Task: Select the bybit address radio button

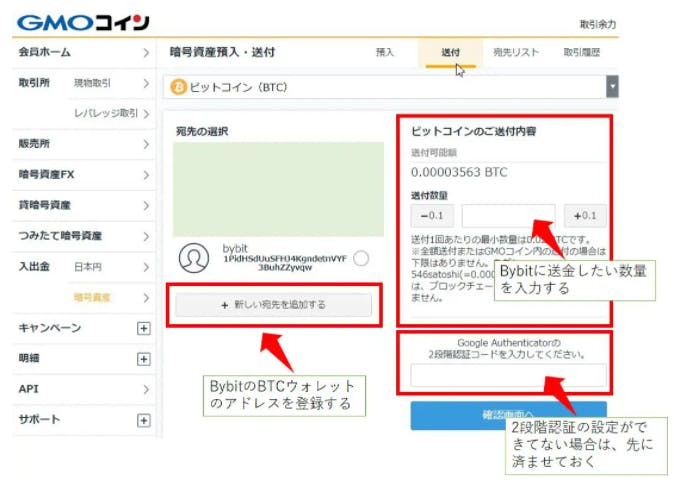Action: coord(361,258)
